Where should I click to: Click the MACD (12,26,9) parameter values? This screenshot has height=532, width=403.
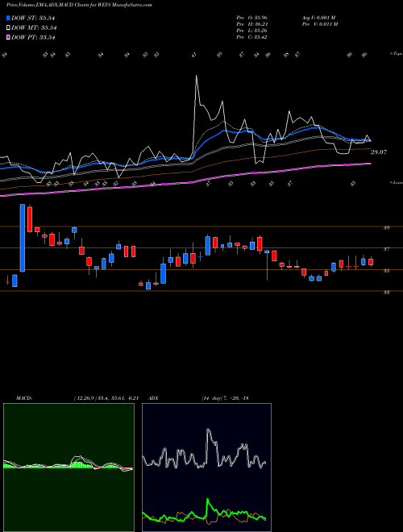106,398
